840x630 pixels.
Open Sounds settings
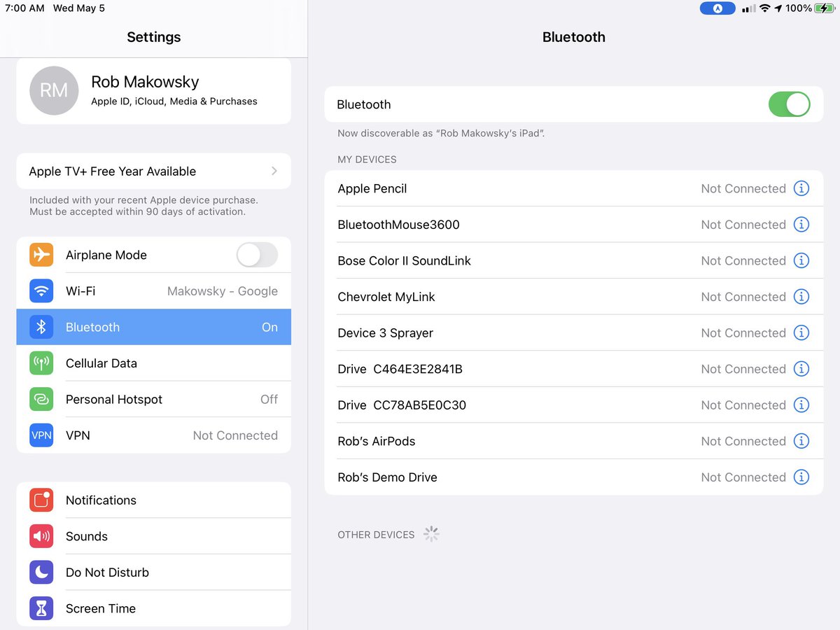point(154,536)
